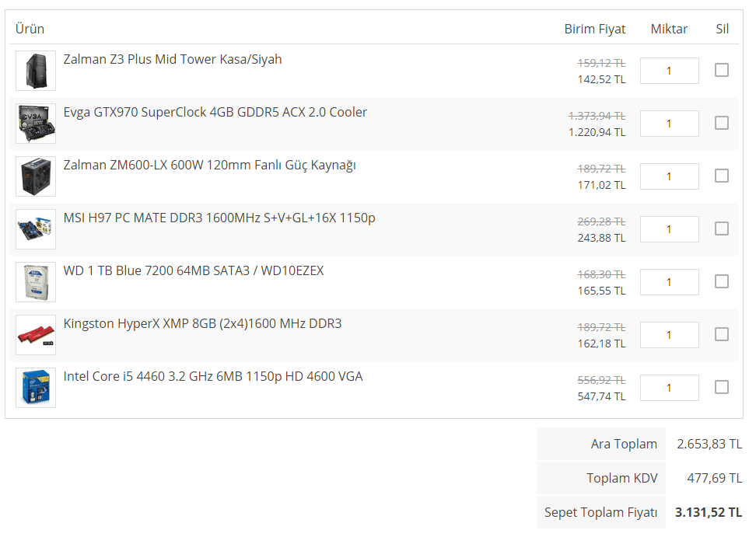Click quantity field for MSI H97 PC MATE

coord(669,229)
